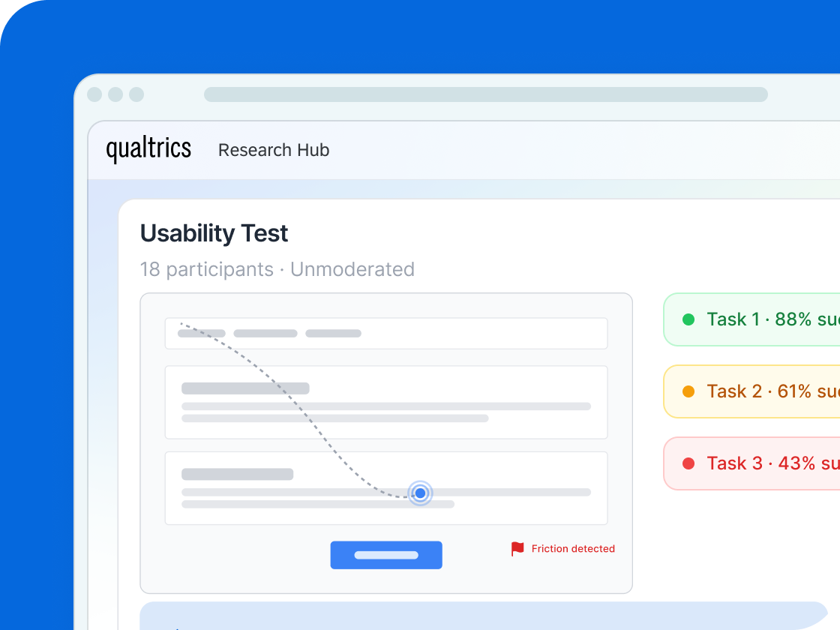Expand the first skeleton content section
This screenshot has height=630, width=840.
point(386,402)
